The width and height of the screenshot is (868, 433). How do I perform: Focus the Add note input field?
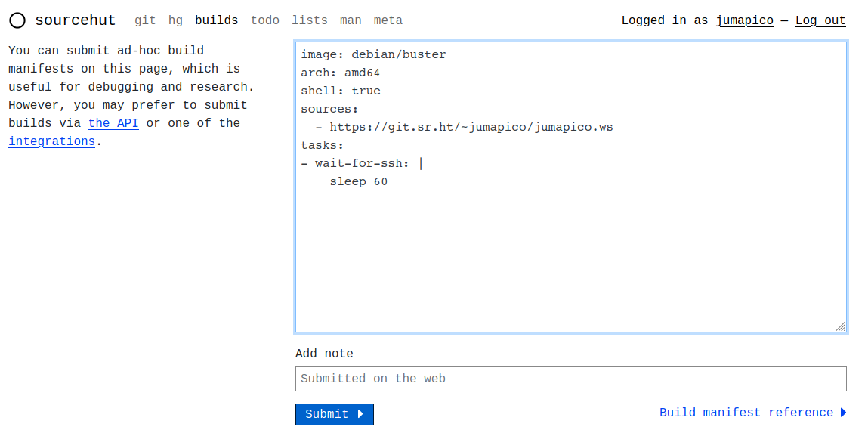click(x=570, y=379)
